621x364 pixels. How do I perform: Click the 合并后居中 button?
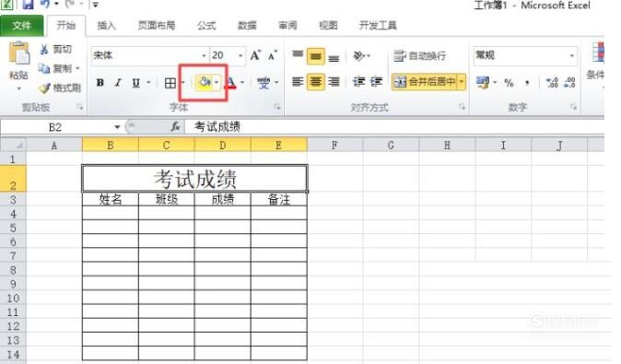(x=425, y=82)
